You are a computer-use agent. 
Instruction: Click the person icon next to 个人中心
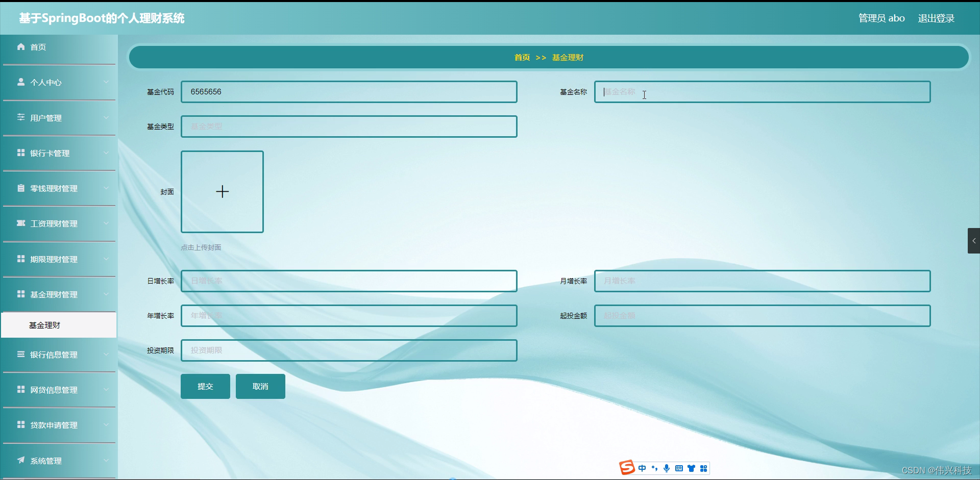click(x=21, y=82)
